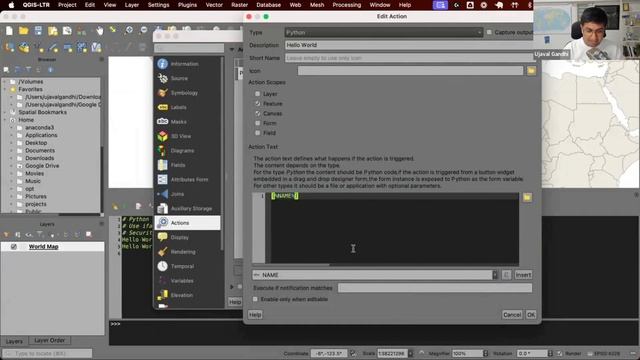Image resolution: width=640 pixels, height=360 pixels.
Task: Expand the Google Drive node in Browser
Action: coord(12,166)
